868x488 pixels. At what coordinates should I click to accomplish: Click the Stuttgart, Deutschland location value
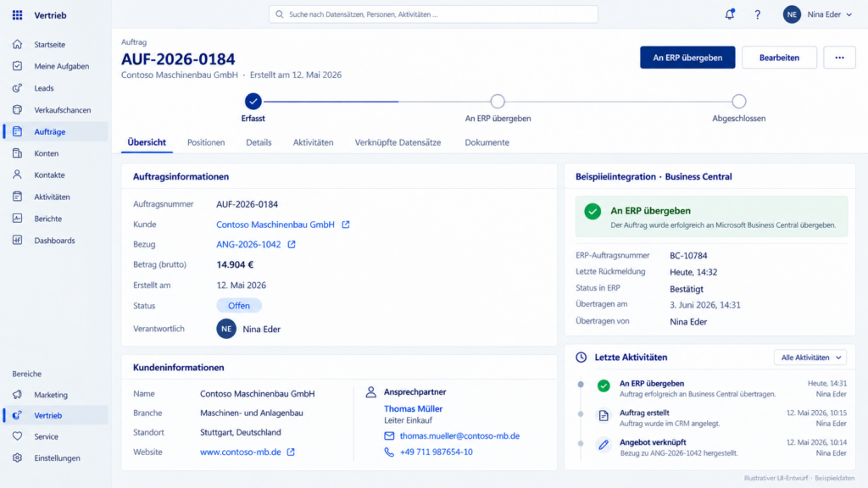(240, 432)
